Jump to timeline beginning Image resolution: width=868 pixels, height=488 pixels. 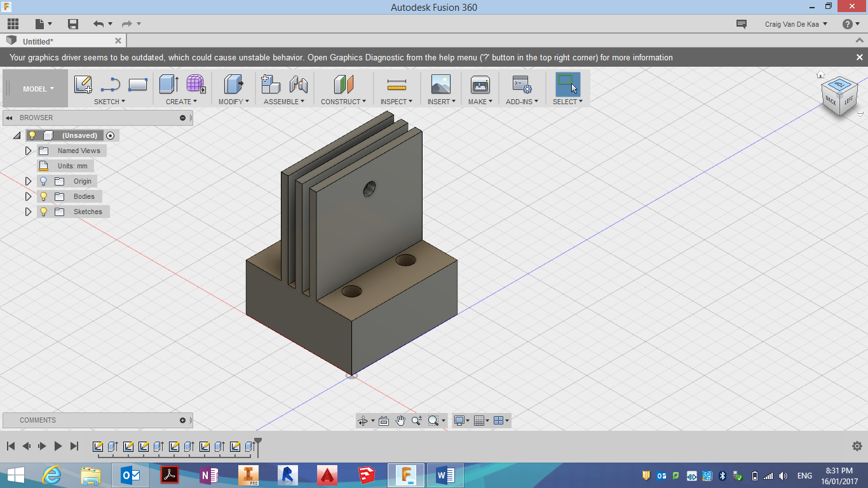[11, 446]
